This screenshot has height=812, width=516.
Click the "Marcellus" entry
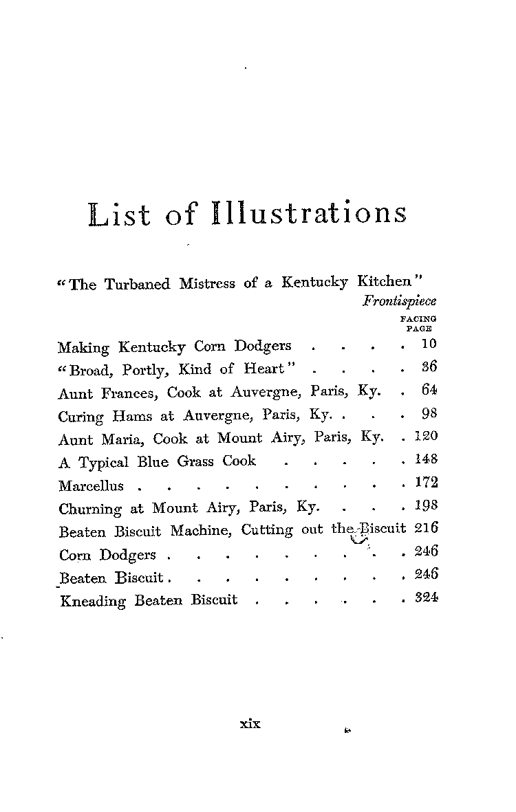tap(91, 486)
